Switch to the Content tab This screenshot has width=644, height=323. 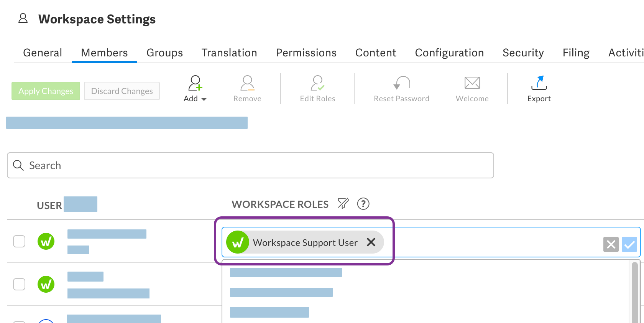376,53
